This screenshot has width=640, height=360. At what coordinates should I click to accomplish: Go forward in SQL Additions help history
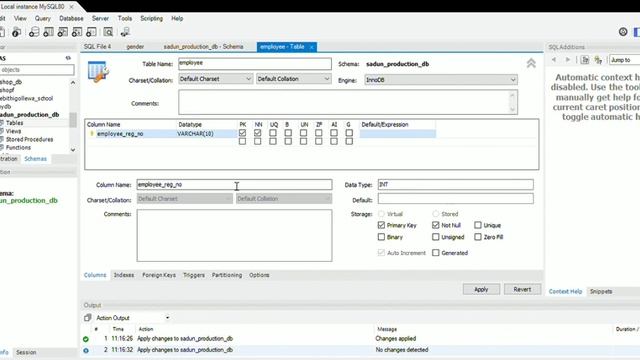point(568,60)
